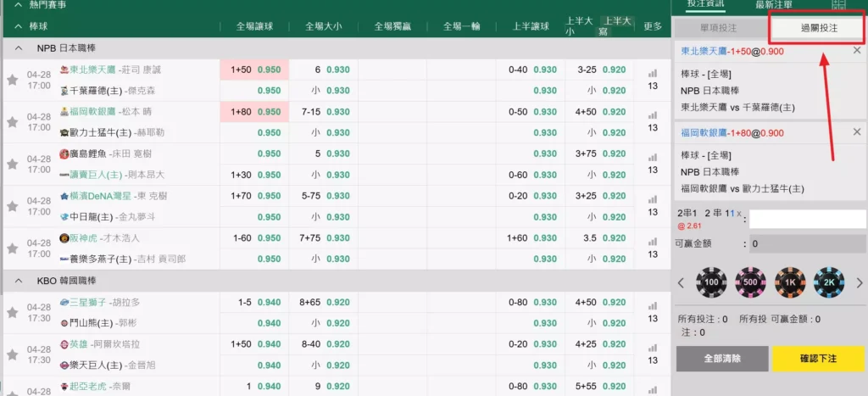Collapse the 熱門賽事 section
Viewport: 868px width, 396px height.
19,4
